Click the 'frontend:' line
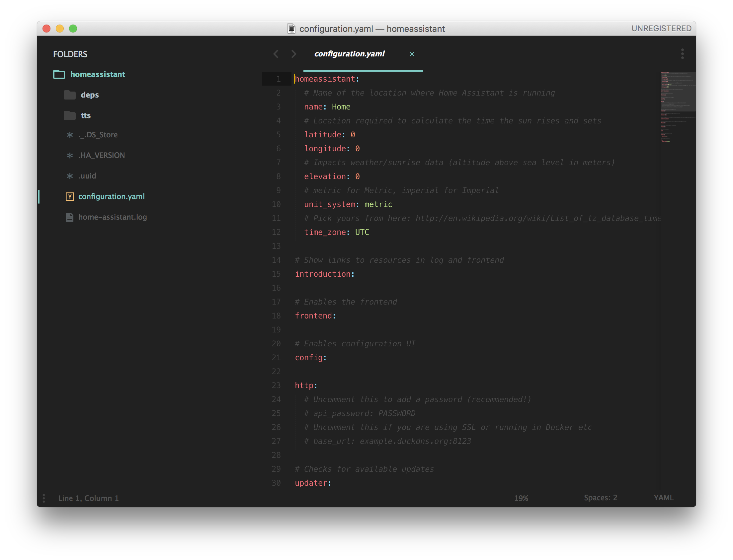Screen dimensions: 733x560 (x=315, y=316)
